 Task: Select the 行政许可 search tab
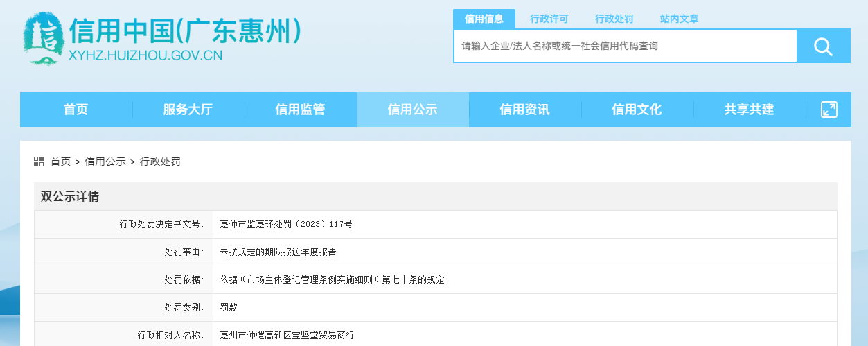point(549,19)
